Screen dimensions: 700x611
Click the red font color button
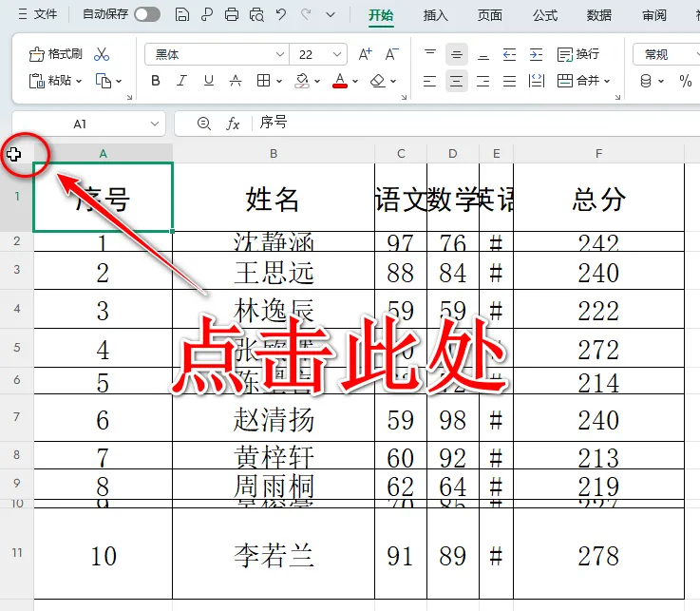[340, 81]
